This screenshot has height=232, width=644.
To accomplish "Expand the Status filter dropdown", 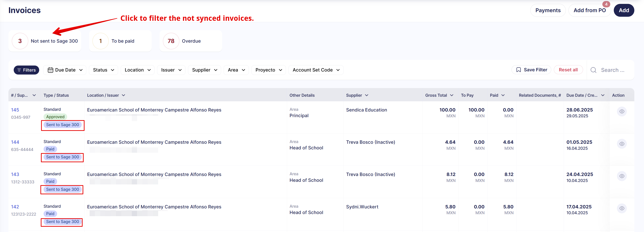I will click(103, 70).
